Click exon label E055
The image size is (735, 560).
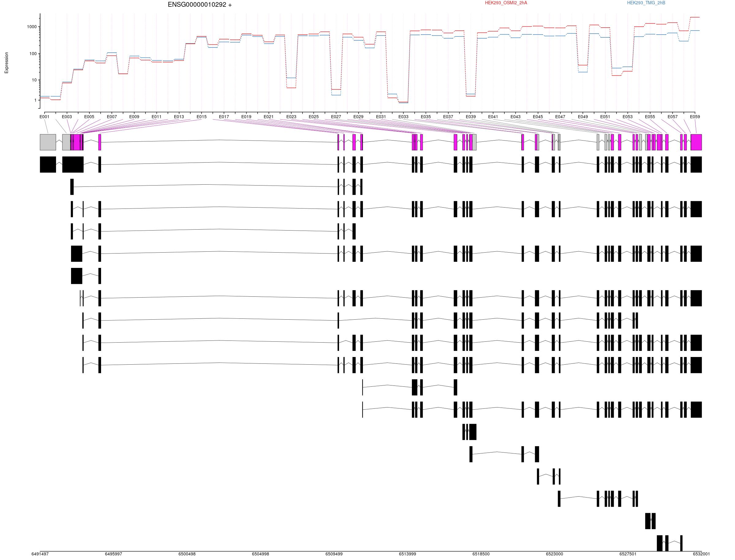pyautogui.click(x=650, y=117)
